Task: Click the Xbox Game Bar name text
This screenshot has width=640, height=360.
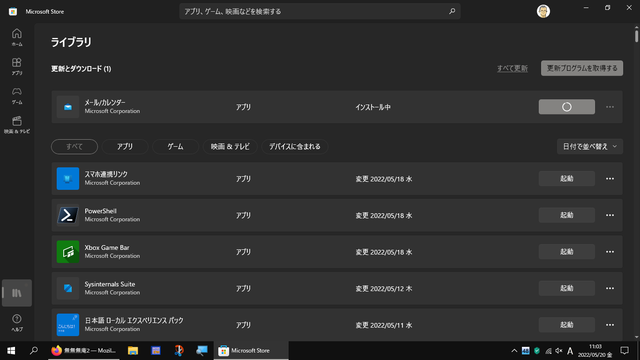Action: click(x=107, y=247)
